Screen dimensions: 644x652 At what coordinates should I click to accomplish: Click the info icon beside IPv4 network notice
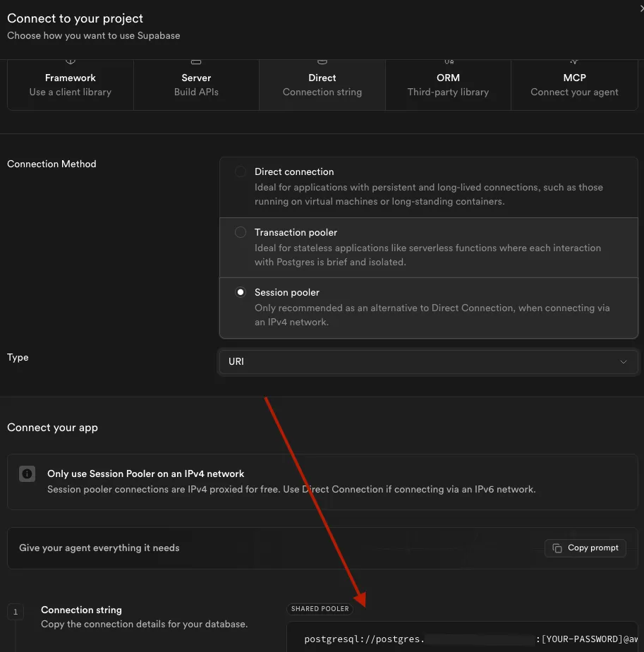click(x=27, y=473)
